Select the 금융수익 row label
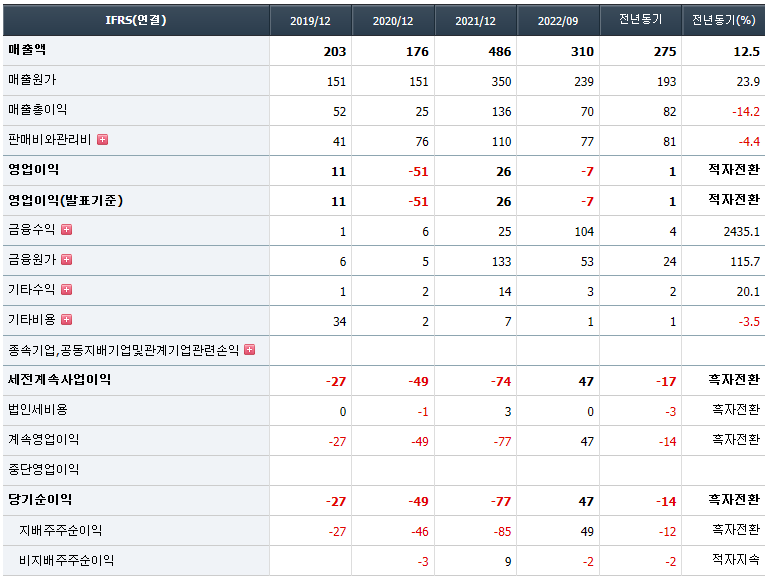Screen dimensions: 765x580 pyautogui.click(x=32, y=229)
